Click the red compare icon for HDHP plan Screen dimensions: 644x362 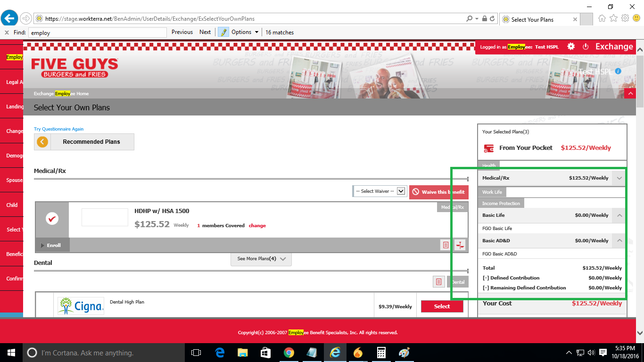pos(460,245)
